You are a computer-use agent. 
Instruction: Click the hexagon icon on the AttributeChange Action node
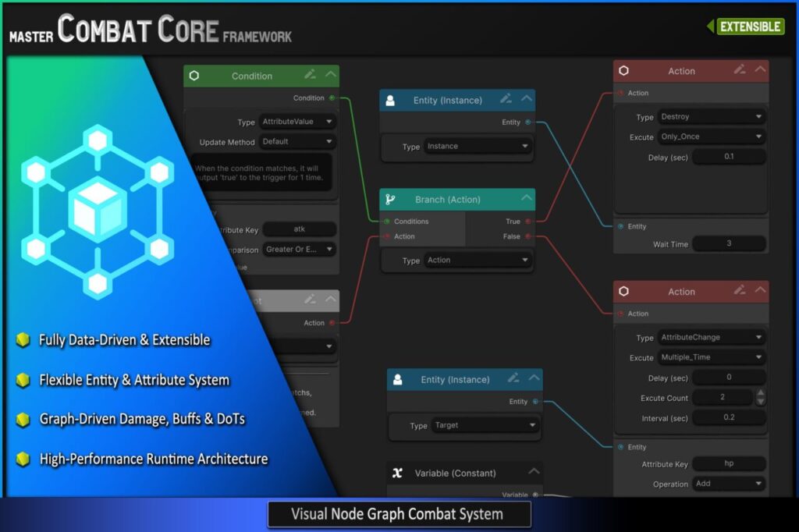(623, 291)
